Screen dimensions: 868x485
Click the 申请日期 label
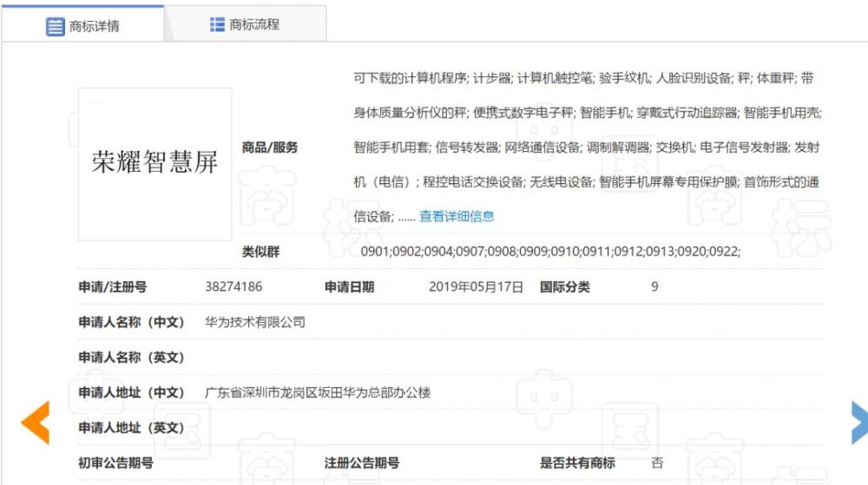tap(349, 287)
